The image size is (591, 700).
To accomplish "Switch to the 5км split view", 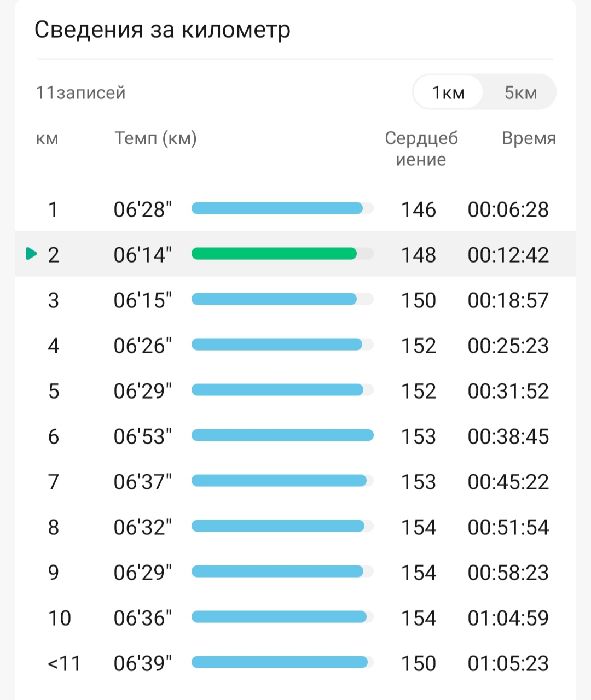I will [520, 92].
